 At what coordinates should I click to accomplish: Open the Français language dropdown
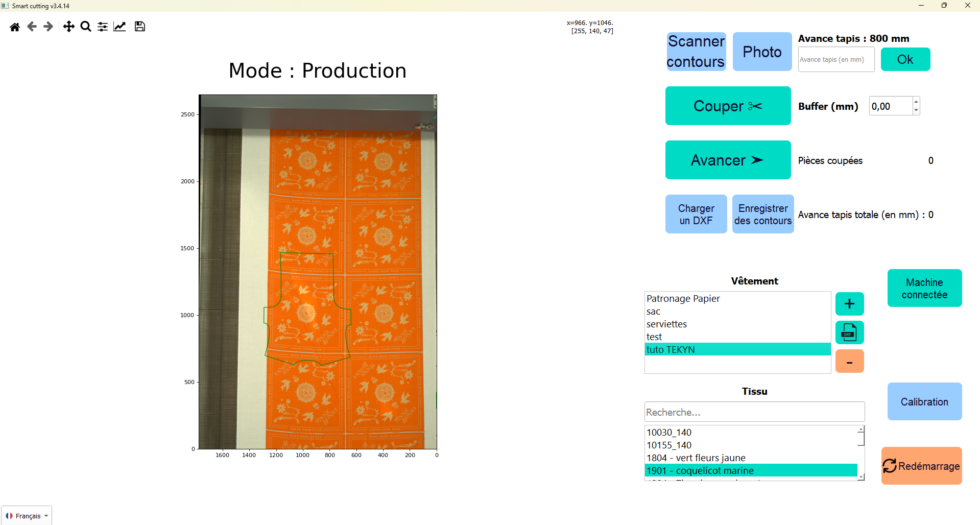pyautogui.click(x=27, y=516)
